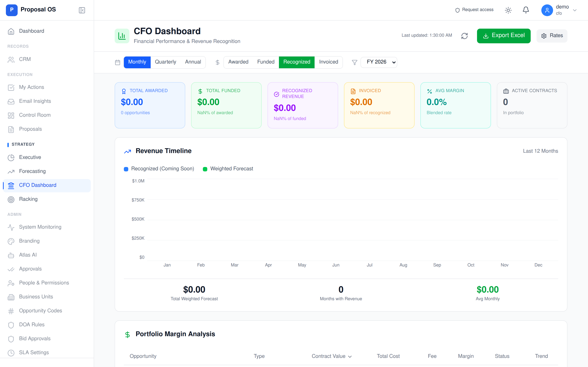Viewport: 588px width, 367px height.
Task: Enable the Awarded metric filter
Action: click(x=238, y=62)
